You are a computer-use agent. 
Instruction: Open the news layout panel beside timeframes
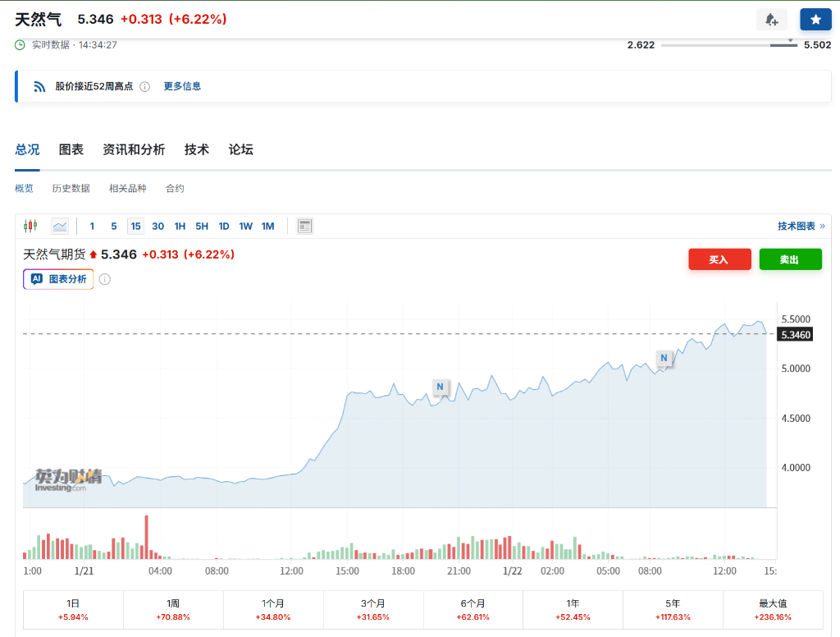304,226
